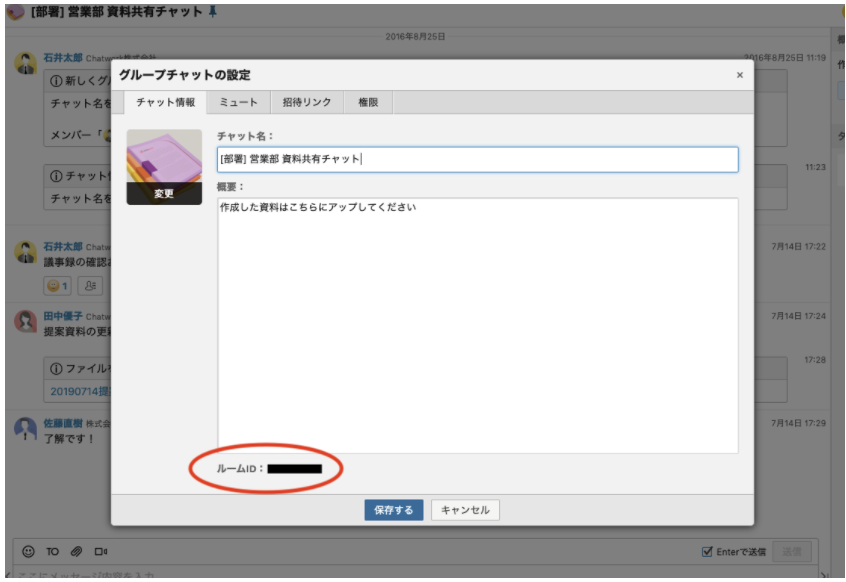The height and width of the screenshot is (582, 846).
Task: Click the 変更 chat icon thumbnail
Action: [164, 166]
